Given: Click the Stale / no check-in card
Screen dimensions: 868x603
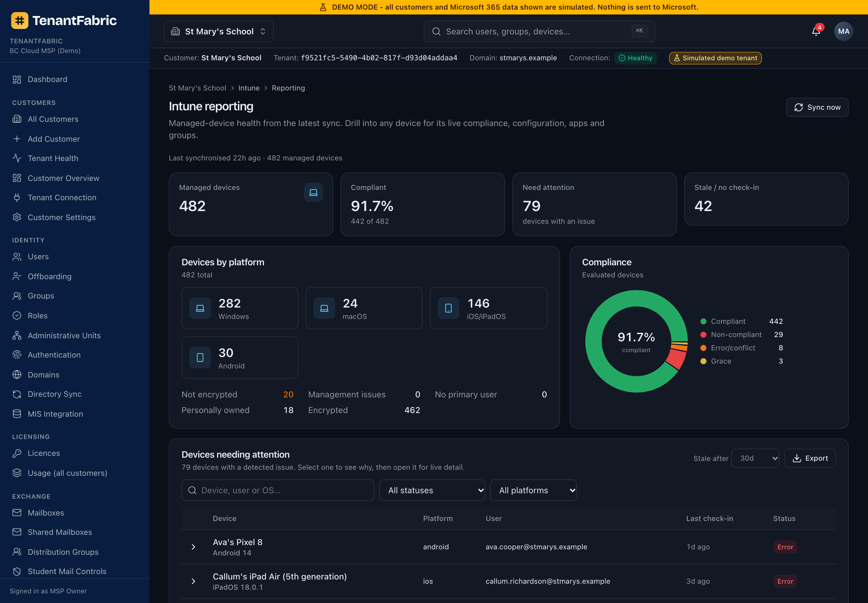Looking at the screenshot, I should point(766,199).
